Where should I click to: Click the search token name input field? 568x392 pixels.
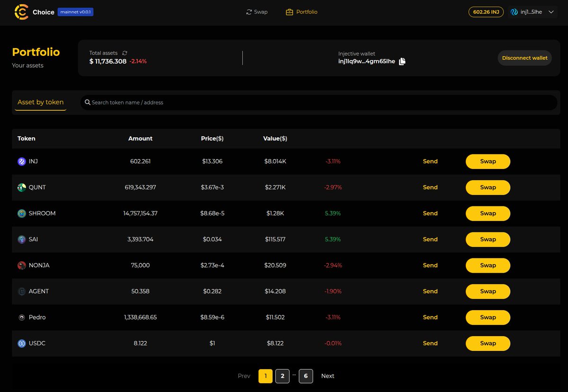tap(319, 102)
